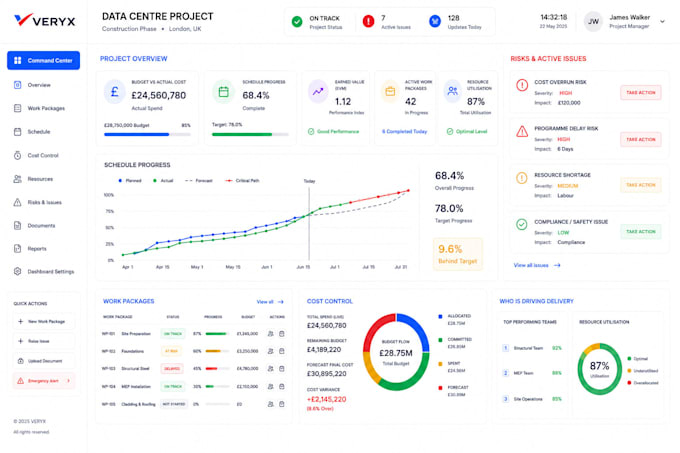Click the assign team icon for Foundations
Screen dimensions: 680x453
(x=271, y=351)
